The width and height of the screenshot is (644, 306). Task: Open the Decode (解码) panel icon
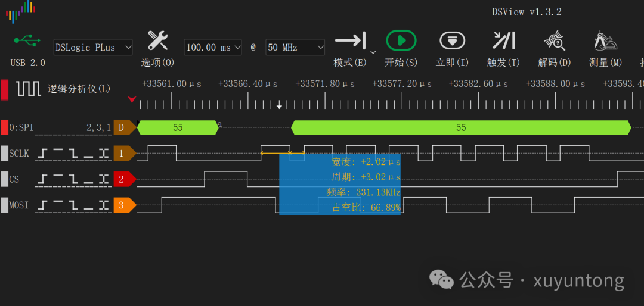click(x=555, y=40)
